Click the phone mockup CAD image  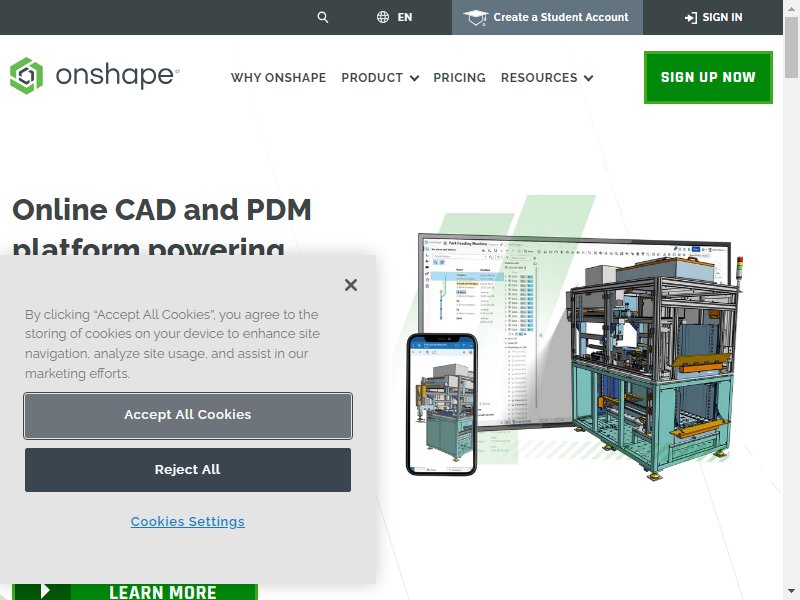click(442, 404)
